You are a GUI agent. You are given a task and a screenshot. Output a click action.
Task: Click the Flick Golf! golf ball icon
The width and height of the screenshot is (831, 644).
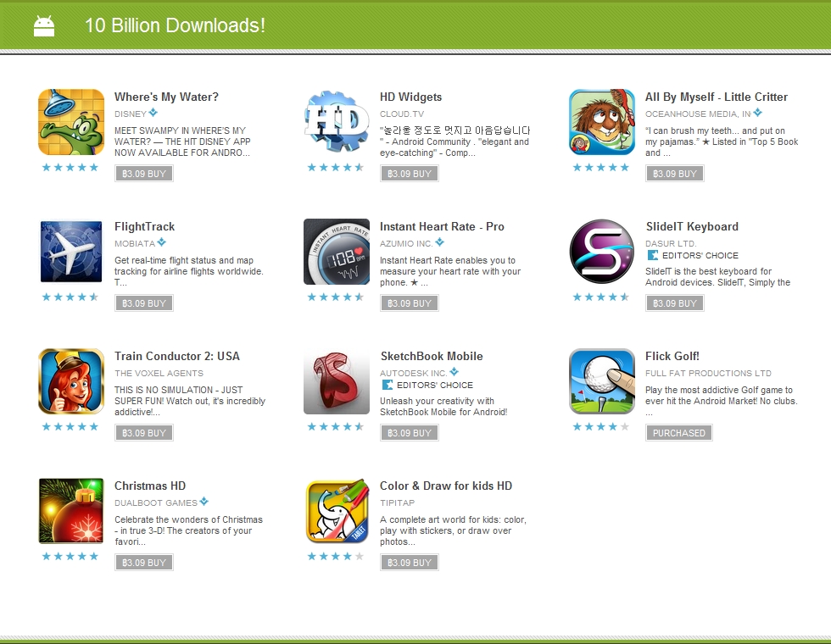tap(601, 381)
